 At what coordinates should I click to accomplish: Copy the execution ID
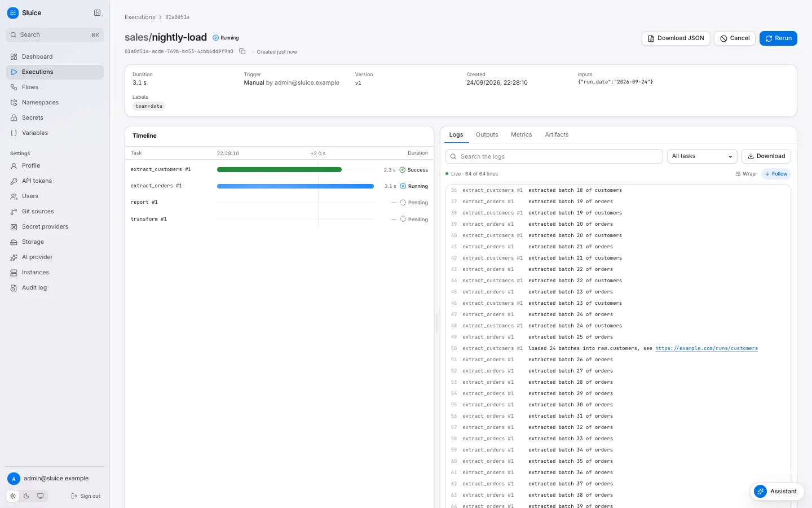coord(242,51)
